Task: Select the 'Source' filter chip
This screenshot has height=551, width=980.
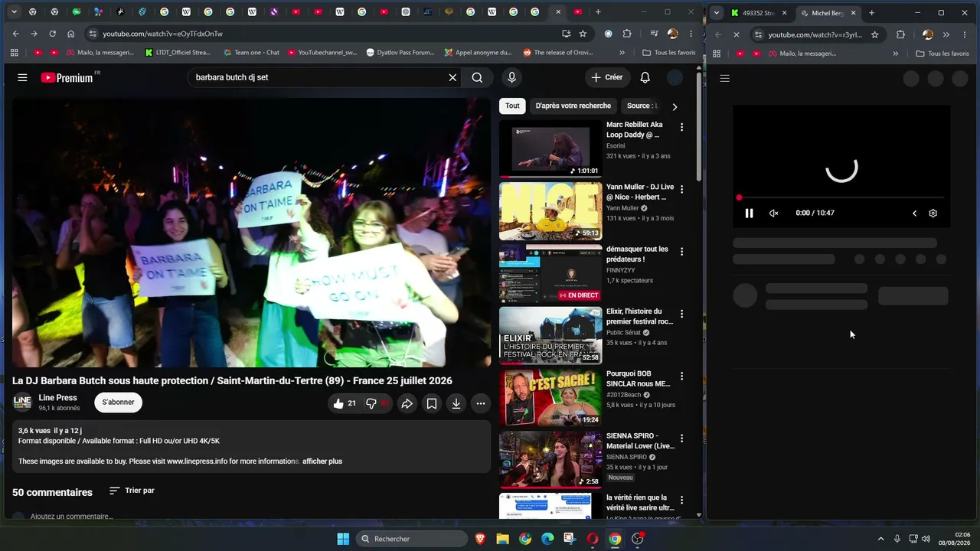Action: pos(642,106)
